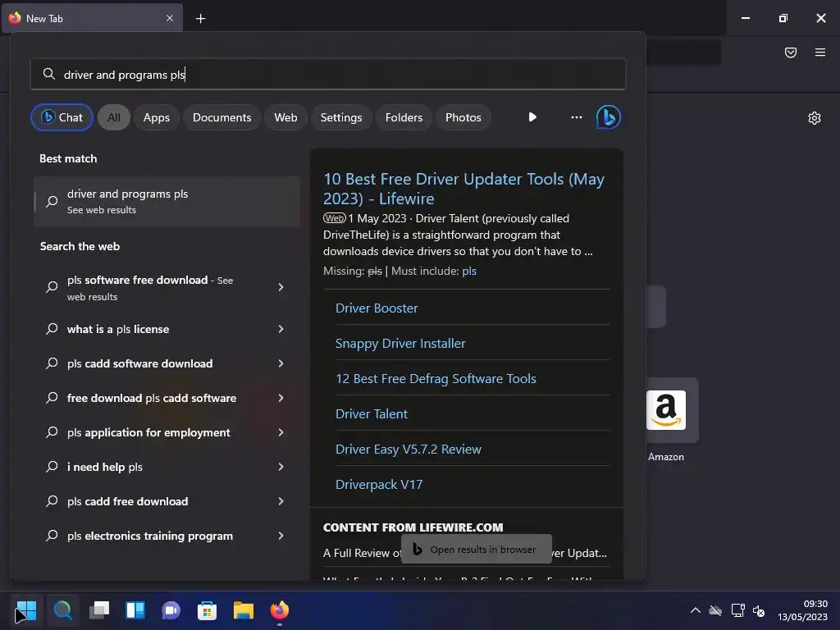This screenshot has height=630, width=840.
Task: Open Snappy Driver Installer link
Action: click(x=400, y=344)
